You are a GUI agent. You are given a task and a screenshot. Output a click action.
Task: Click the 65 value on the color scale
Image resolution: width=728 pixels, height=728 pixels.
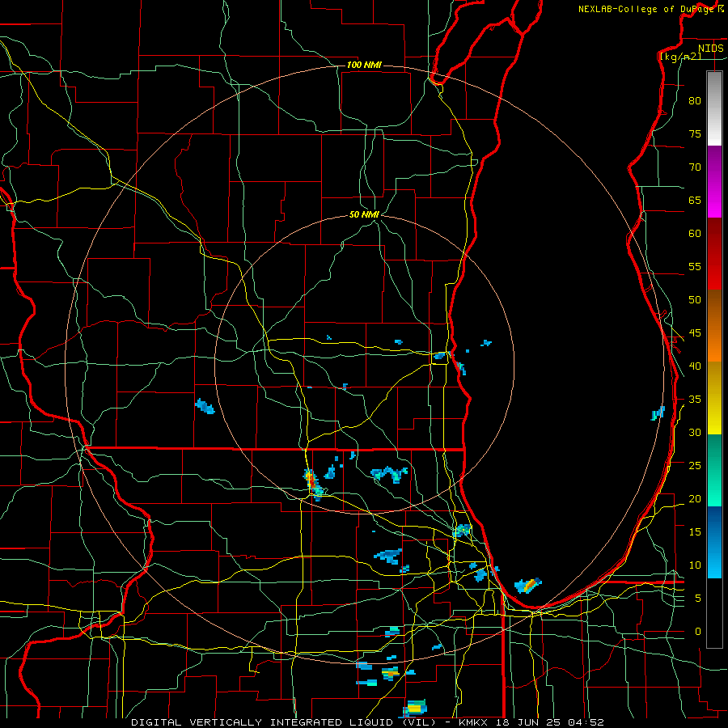pos(695,201)
